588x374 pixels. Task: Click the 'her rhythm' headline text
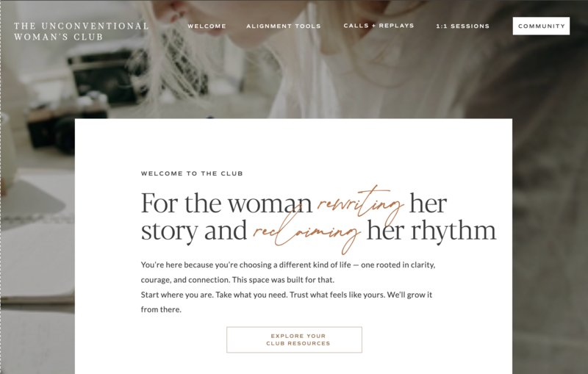coord(431,230)
